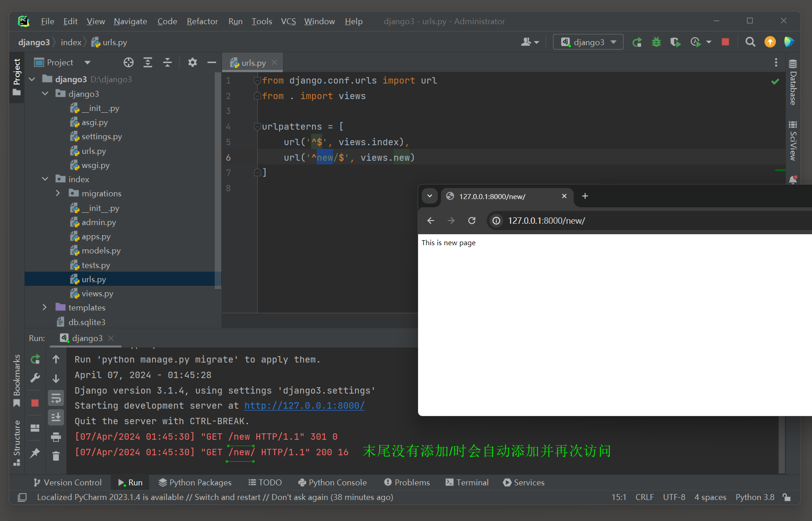Hide the Project panel with minus icon
This screenshot has width=812, height=521.
coord(212,63)
